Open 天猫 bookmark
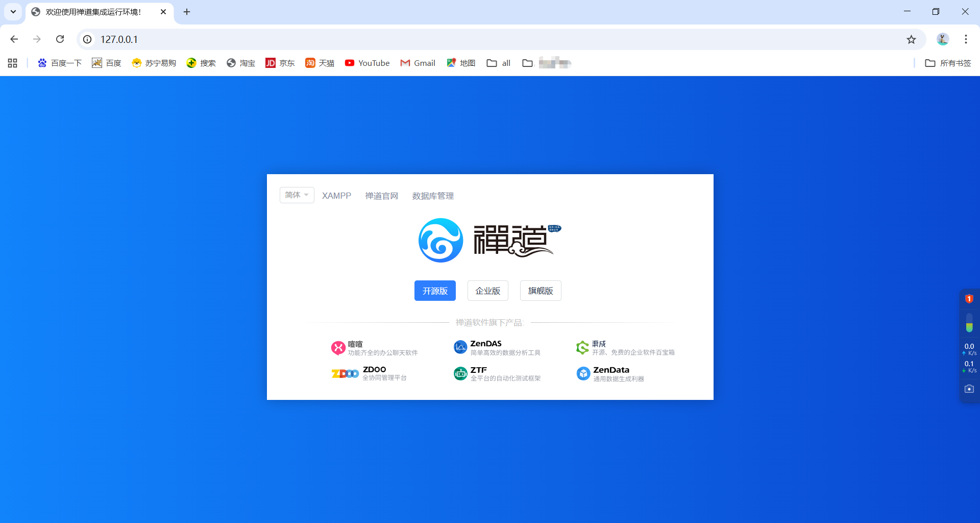The image size is (980, 523). pos(320,63)
